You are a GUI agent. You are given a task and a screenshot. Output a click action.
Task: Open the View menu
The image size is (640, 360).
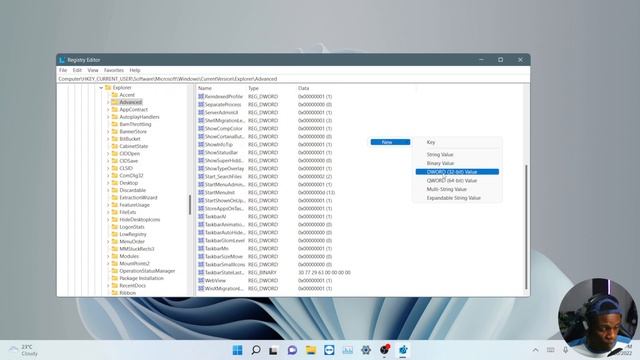(93, 70)
